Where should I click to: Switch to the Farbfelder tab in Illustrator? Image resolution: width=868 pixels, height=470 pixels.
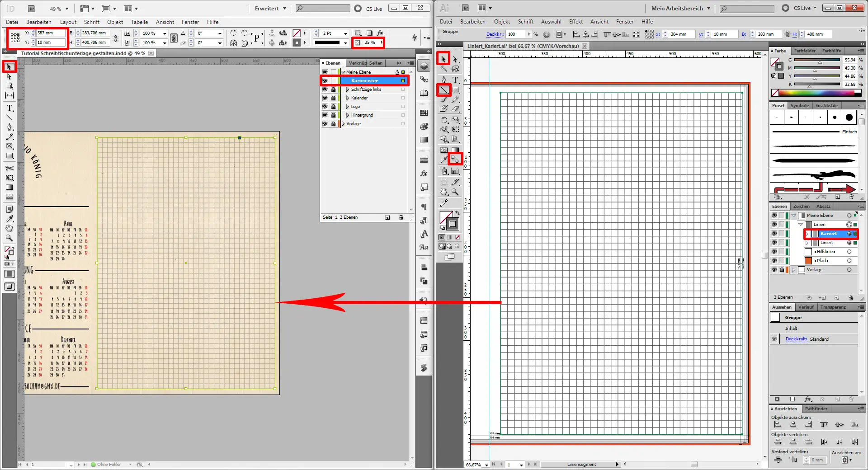805,51
